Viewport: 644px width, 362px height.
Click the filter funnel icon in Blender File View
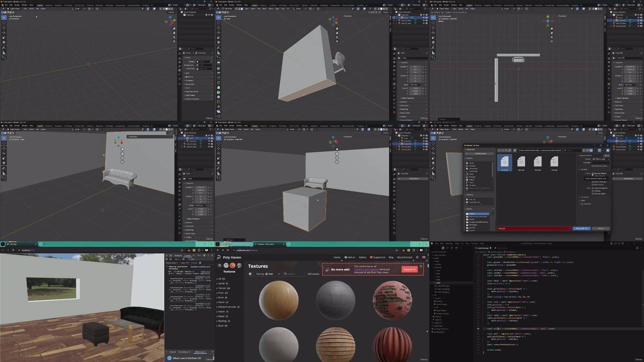pos(599,150)
